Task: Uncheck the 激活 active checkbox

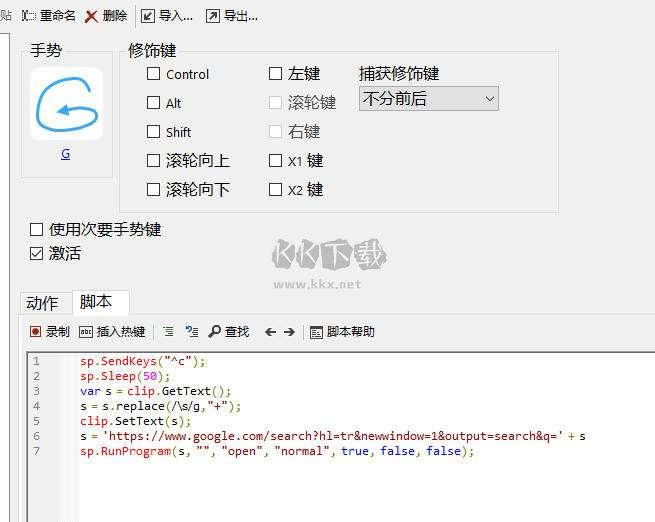Action: (x=36, y=253)
